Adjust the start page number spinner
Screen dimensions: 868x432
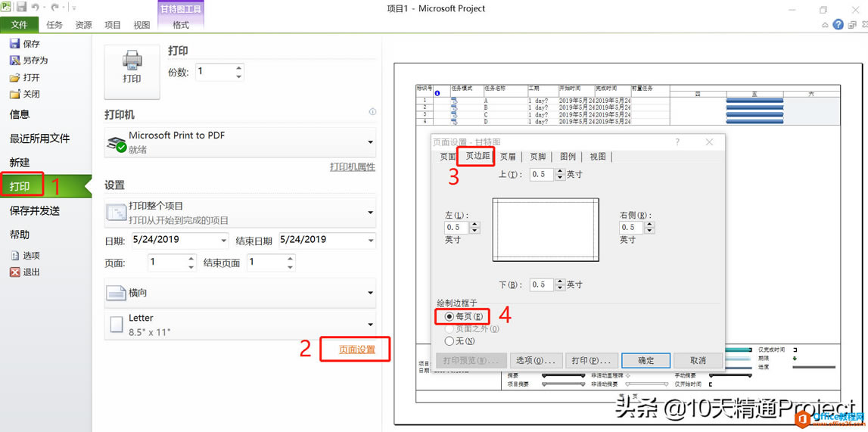(191, 263)
